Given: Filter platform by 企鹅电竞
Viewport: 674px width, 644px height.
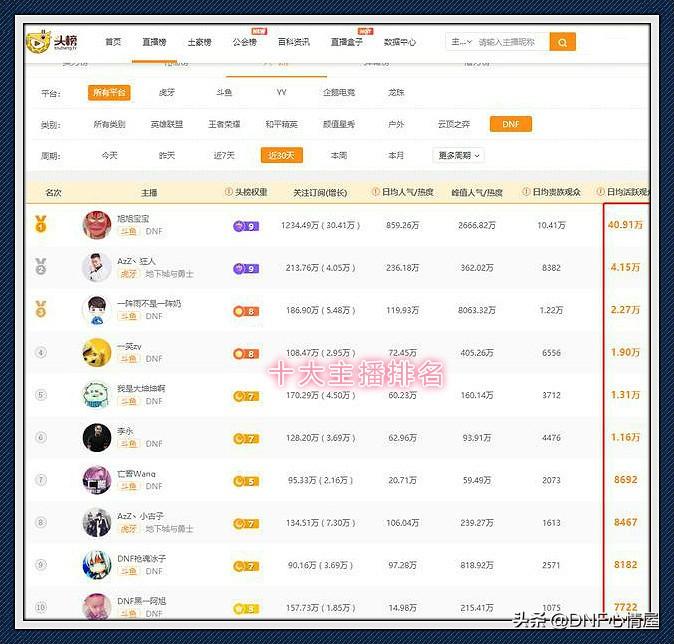Looking at the screenshot, I should click(x=339, y=92).
